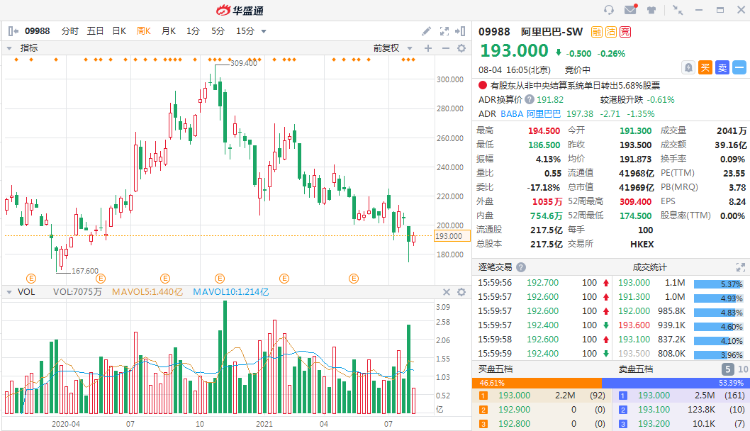750x431 pixels.
Task: Open BABA 阿里巴巴 ADR link
Action: tap(530, 114)
